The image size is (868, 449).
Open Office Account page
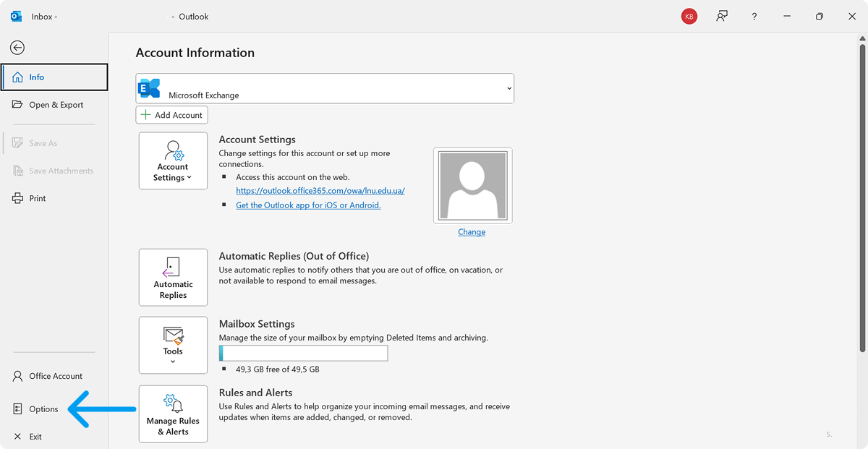[55, 376]
